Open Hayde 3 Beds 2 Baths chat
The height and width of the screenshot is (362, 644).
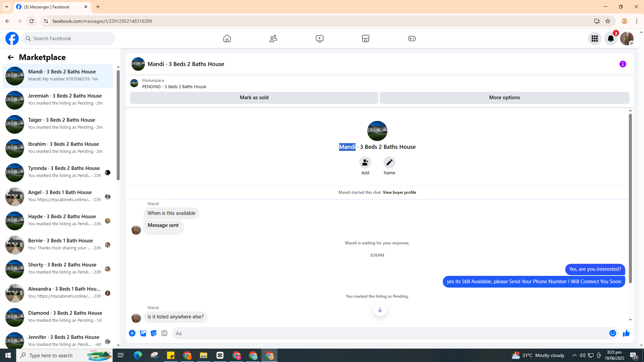[58, 221]
